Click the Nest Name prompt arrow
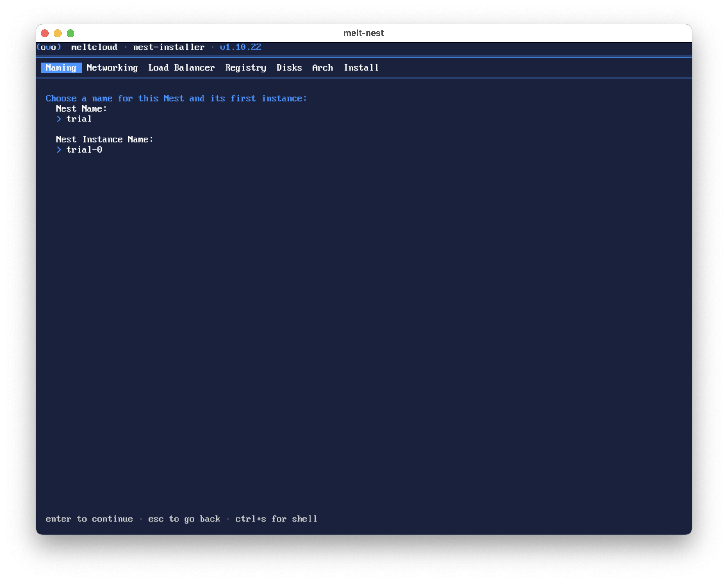Image resolution: width=728 pixels, height=582 pixels. point(59,119)
